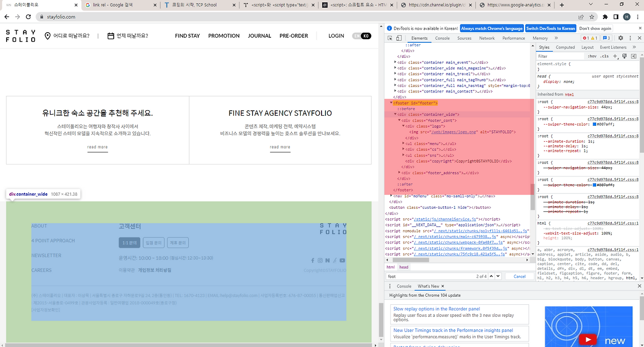This screenshot has height=347, width=644.
Task: Switch to the Performance panel tab
Action: click(514, 38)
